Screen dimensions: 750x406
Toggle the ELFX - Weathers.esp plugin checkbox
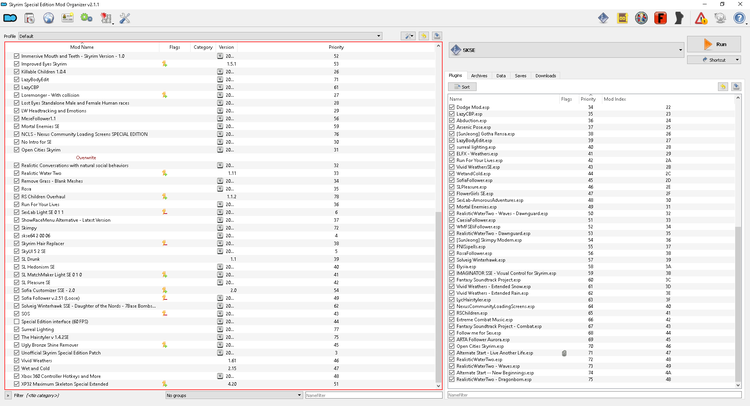[452, 154]
